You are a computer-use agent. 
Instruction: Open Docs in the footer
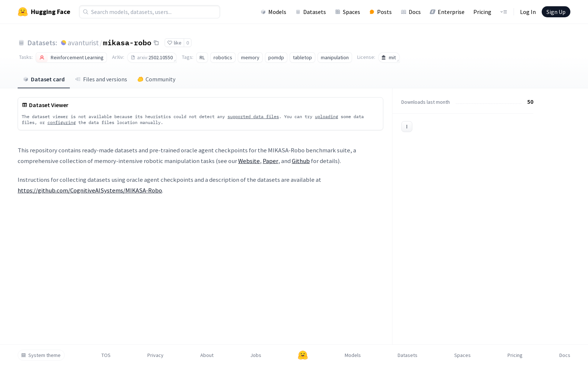565,355
